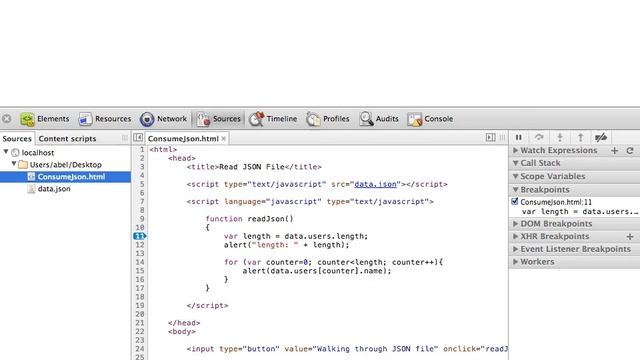Screen dimensions: 640x360
Task: Open the Audits panel
Action: pos(379,119)
